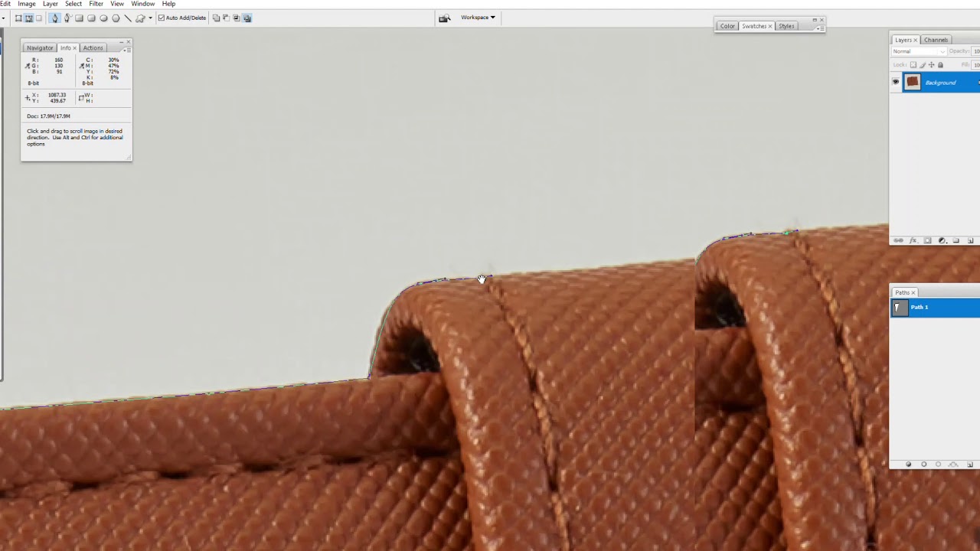Viewport: 980px width, 551px height.
Task: Toggle lock image pixels brush icon
Action: (x=922, y=65)
